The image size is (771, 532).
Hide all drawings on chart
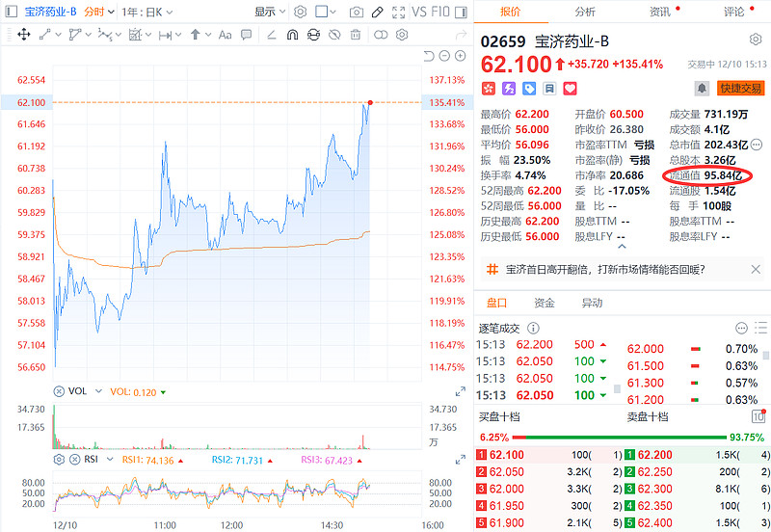point(334,35)
